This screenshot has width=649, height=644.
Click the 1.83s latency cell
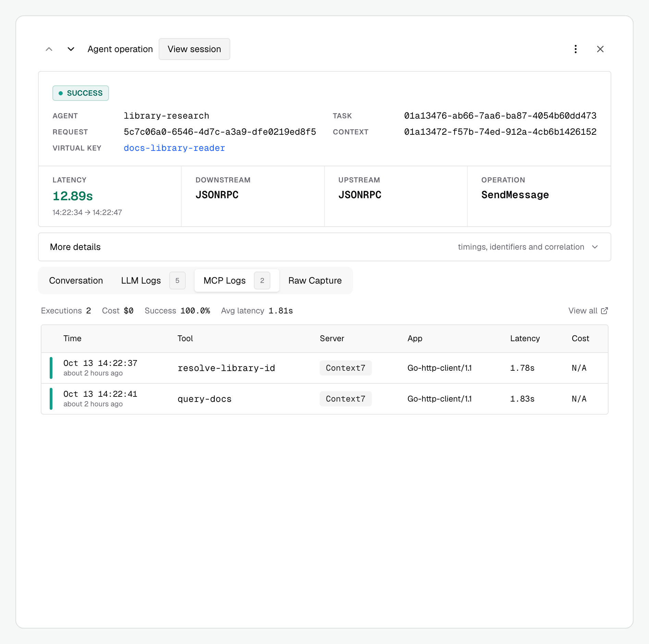pos(522,399)
